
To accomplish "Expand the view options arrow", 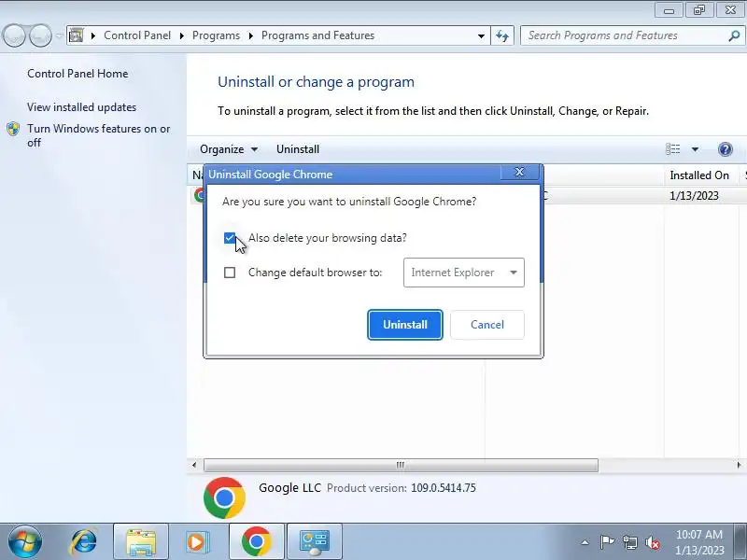I will tap(695, 149).
